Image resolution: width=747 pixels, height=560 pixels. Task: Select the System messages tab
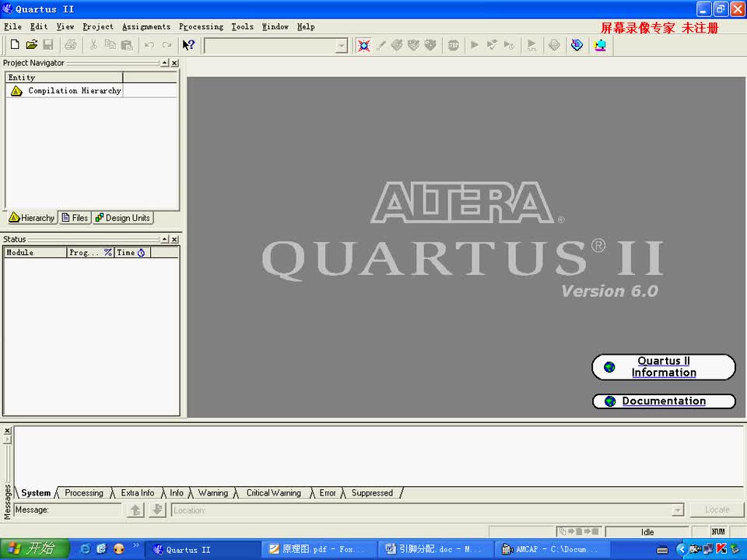36,493
